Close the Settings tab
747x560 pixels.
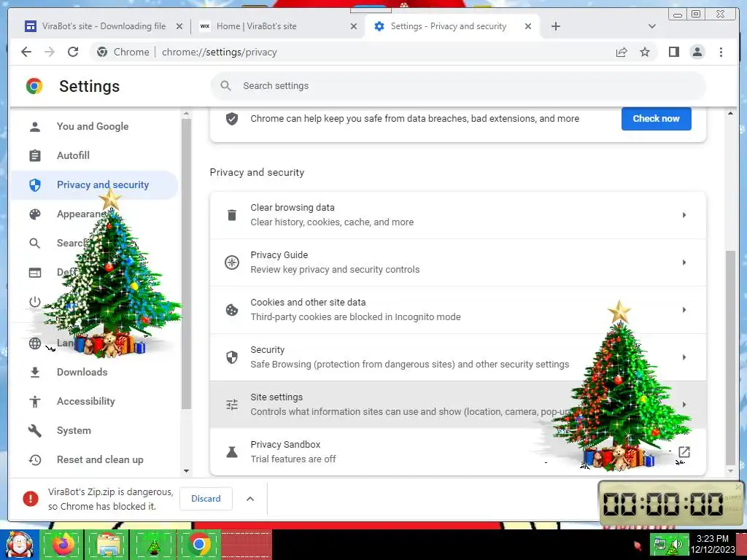click(528, 26)
